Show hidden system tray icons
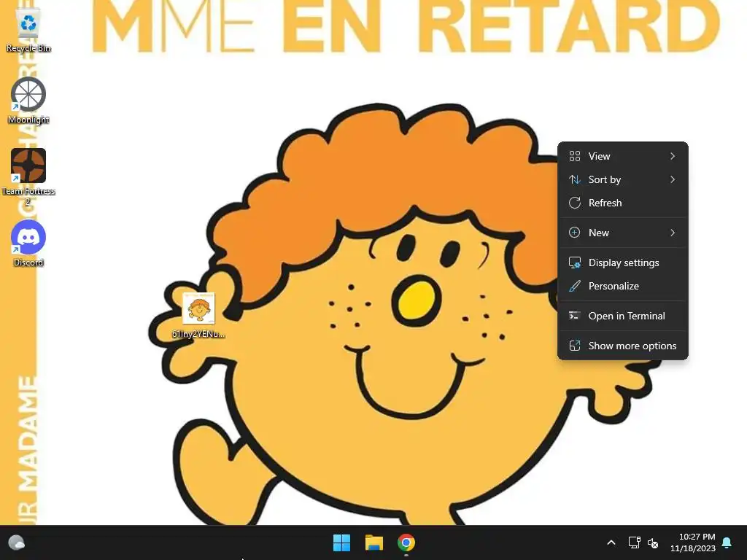This screenshot has height=560, width=747. click(x=611, y=542)
